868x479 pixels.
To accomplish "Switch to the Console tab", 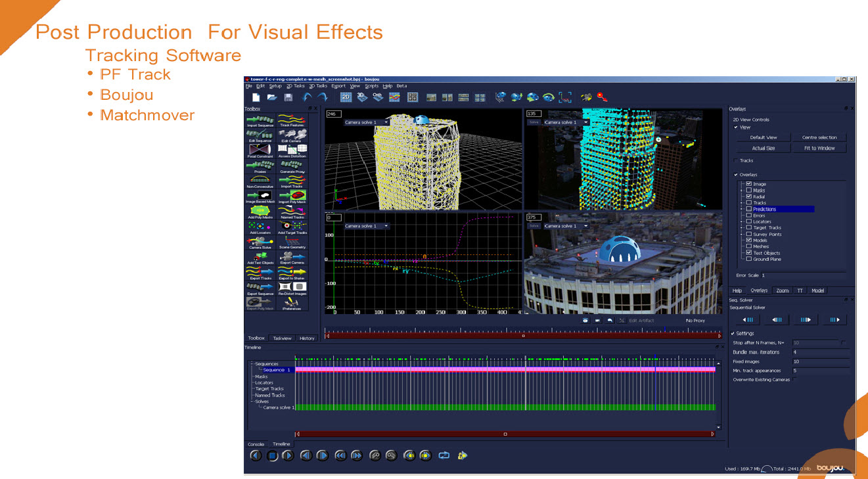I will tap(256, 444).
